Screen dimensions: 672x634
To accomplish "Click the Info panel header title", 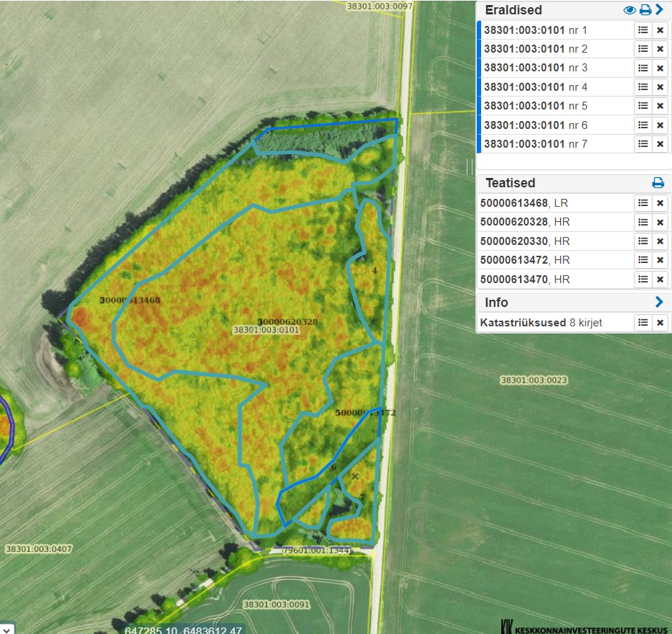I will [497, 302].
